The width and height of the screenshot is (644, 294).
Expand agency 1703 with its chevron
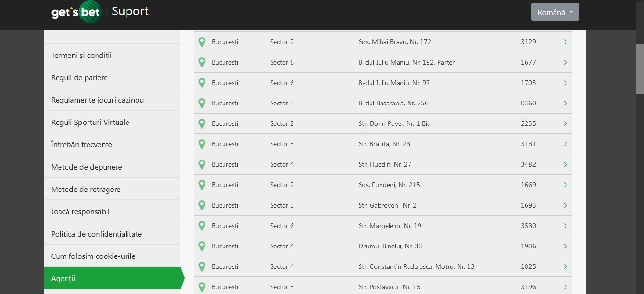tap(566, 83)
